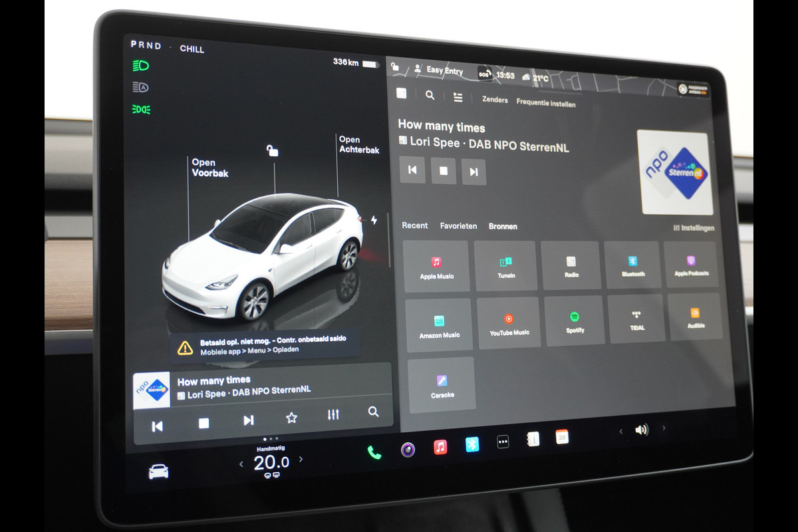
Task: Lower volume with the left chevron
Action: pos(621,432)
